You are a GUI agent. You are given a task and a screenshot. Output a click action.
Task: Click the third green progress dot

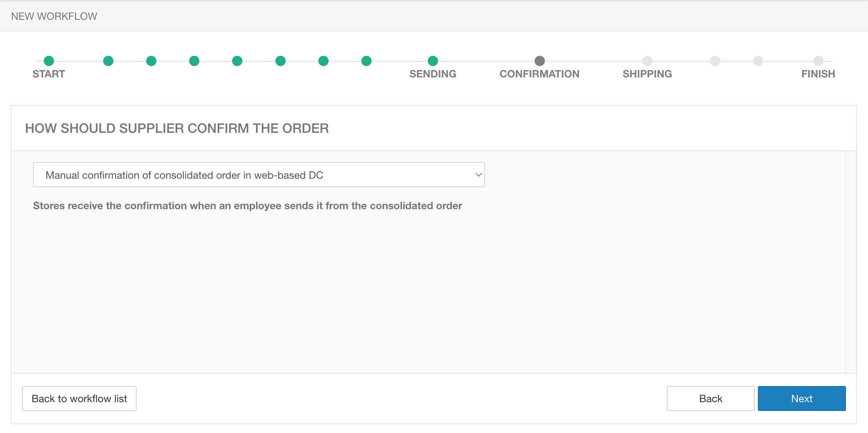(151, 61)
